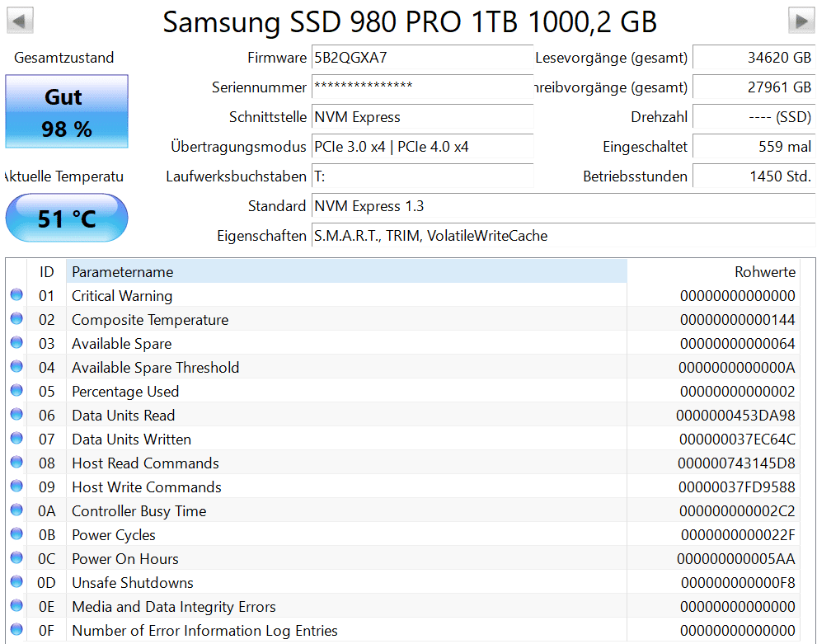This screenshot has width=817, height=644.
Task: Click raw value 00000000000144
Action: (x=737, y=320)
